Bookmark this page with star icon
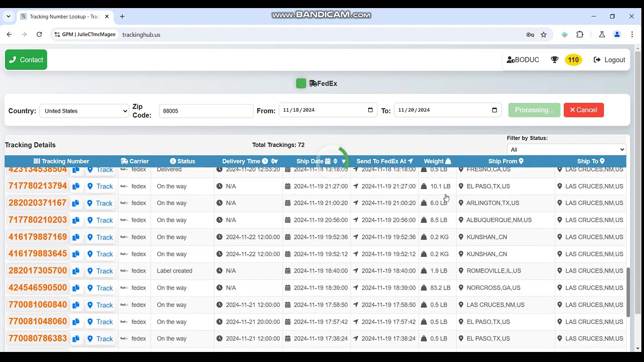This screenshot has width=644, height=362. (543, 35)
